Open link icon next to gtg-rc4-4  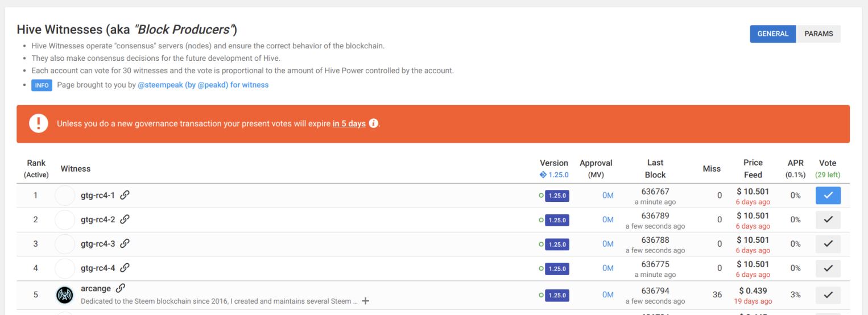pyautogui.click(x=125, y=268)
